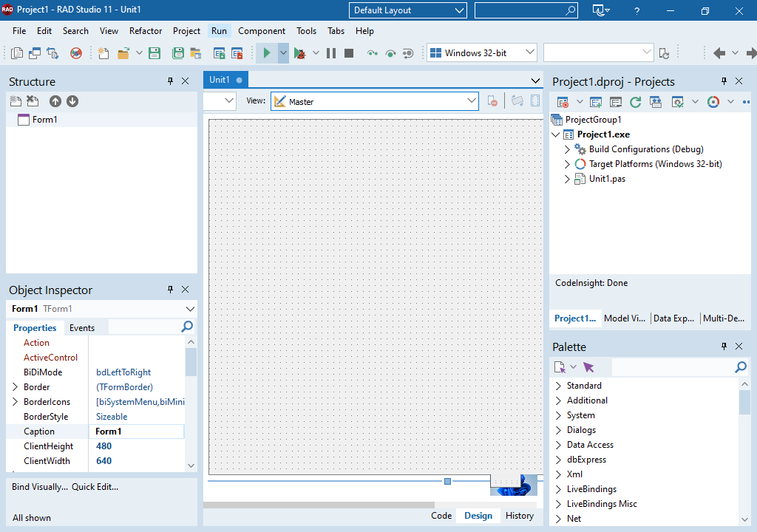
Task: Open the Master view combo box
Action: pyautogui.click(x=471, y=101)
